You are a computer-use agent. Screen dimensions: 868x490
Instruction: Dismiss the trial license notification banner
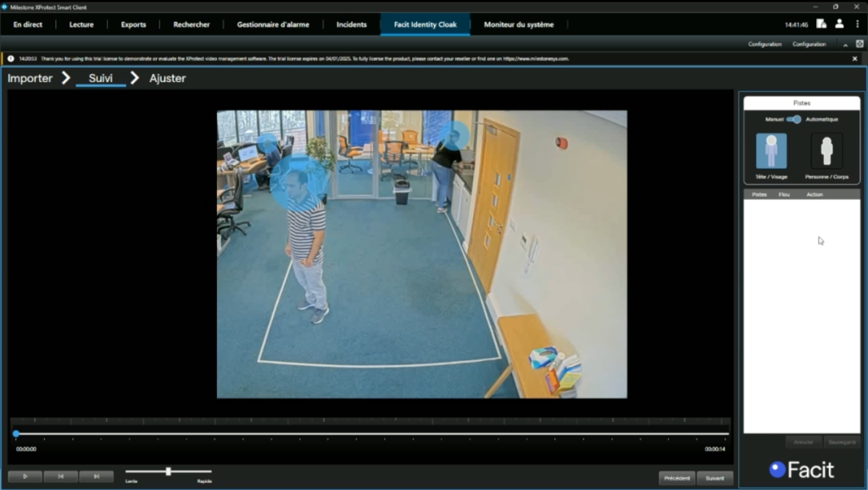pyautogui.click(x=855, y=58)
